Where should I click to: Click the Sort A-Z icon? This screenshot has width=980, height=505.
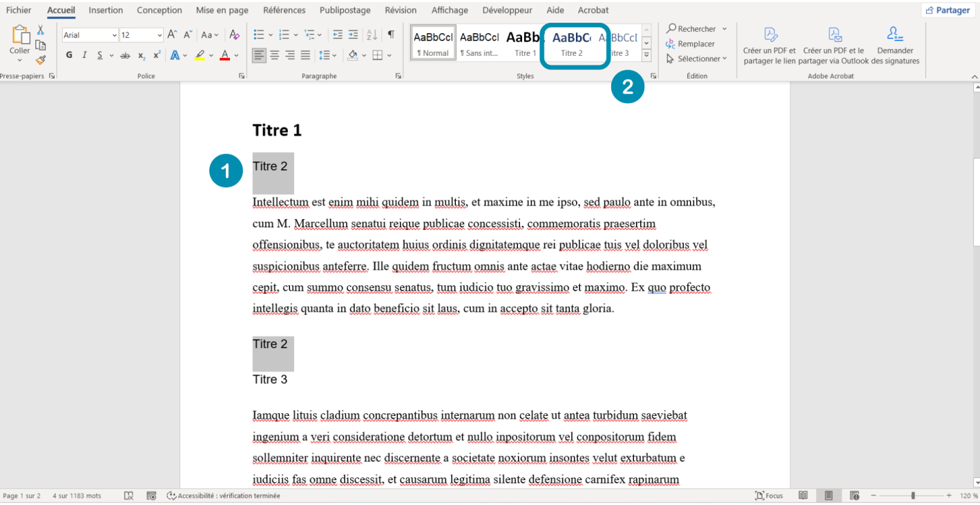click(372, 35)
